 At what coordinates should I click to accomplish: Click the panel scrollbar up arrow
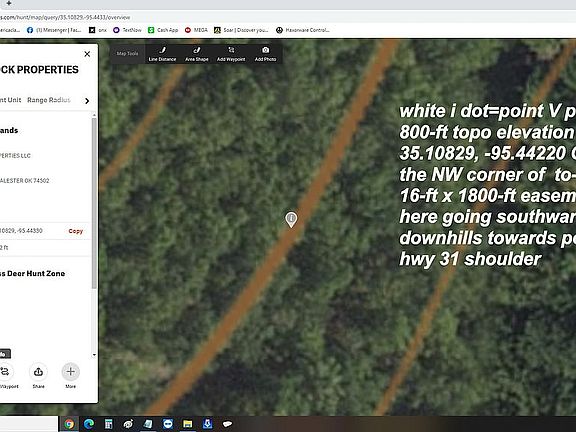tap(94, 115)
